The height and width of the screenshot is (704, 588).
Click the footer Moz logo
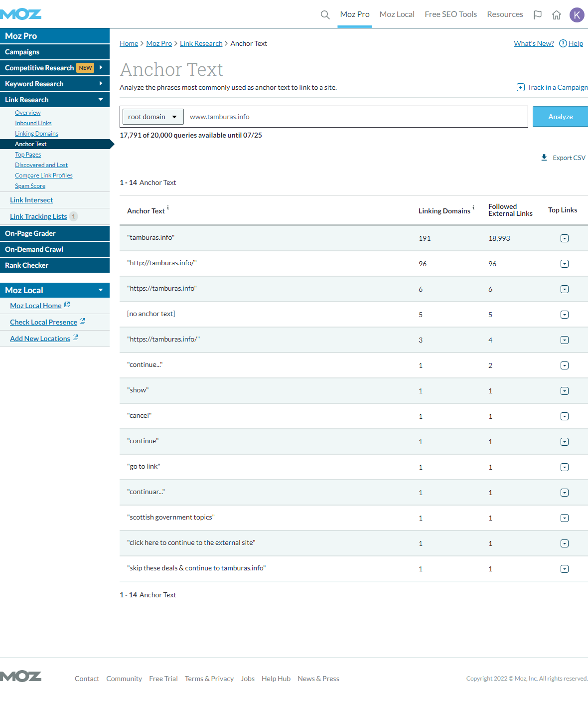pos(21,677)
